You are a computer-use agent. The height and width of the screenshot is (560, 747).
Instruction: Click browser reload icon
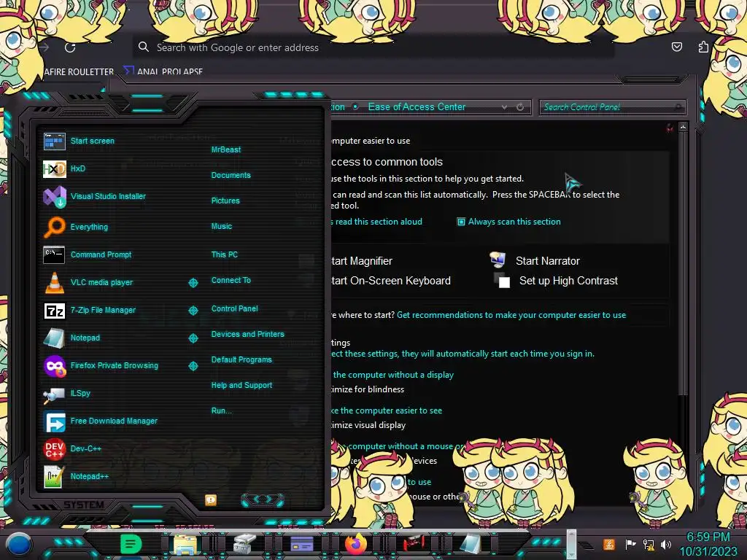tap(70, 47)
